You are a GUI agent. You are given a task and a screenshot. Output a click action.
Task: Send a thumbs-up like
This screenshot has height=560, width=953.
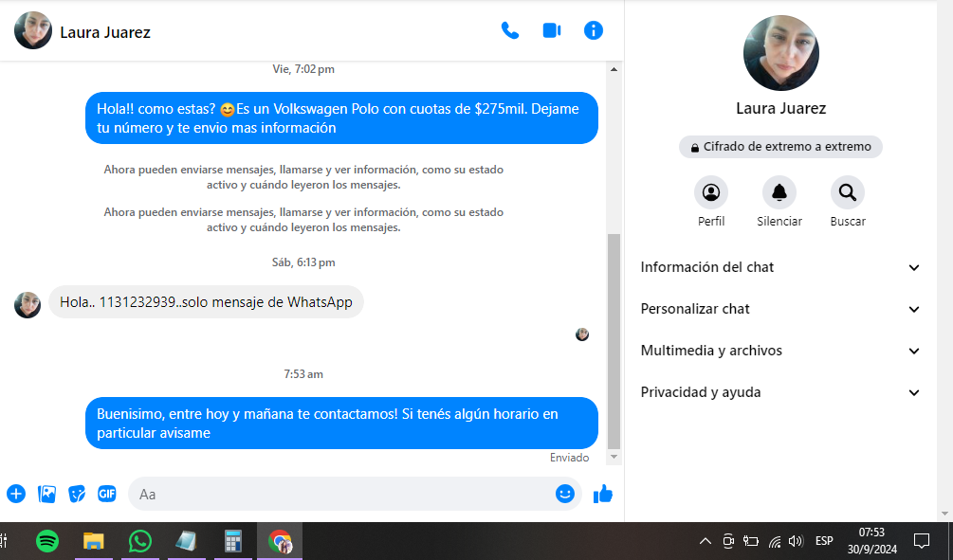tap(603, 494)
